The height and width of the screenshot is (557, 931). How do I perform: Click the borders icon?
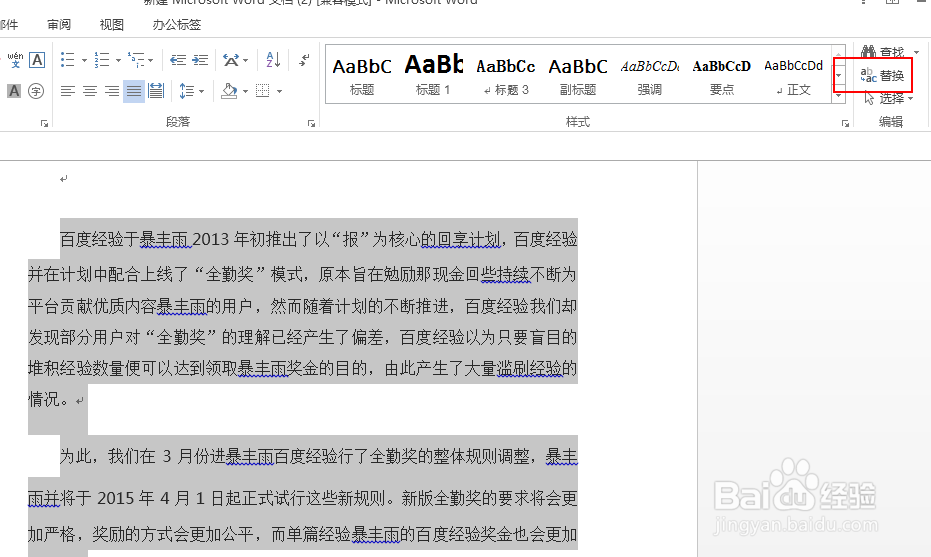262,91
